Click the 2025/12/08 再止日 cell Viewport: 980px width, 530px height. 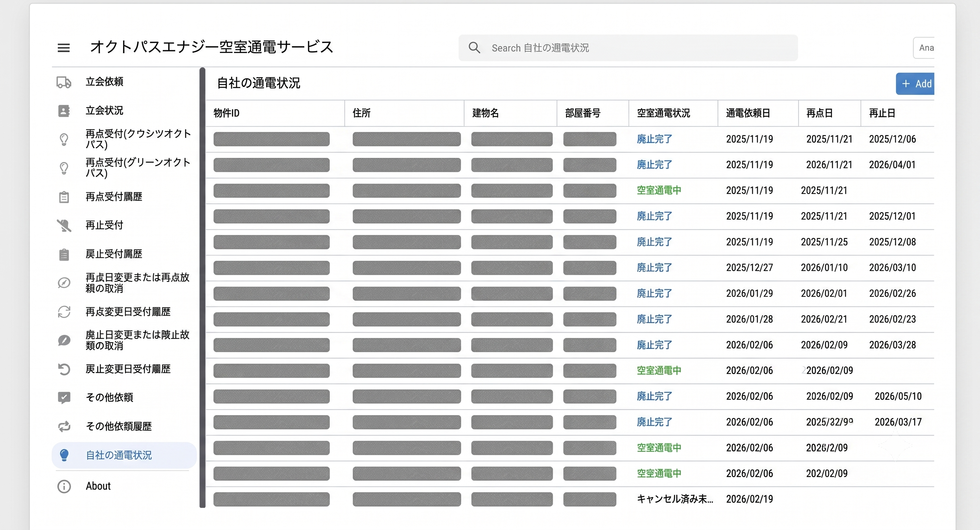tap(893, 242)
